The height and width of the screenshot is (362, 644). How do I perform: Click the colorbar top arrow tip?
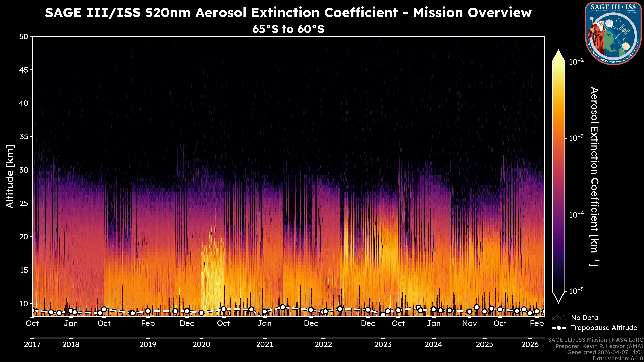click(x=558, y=51)
